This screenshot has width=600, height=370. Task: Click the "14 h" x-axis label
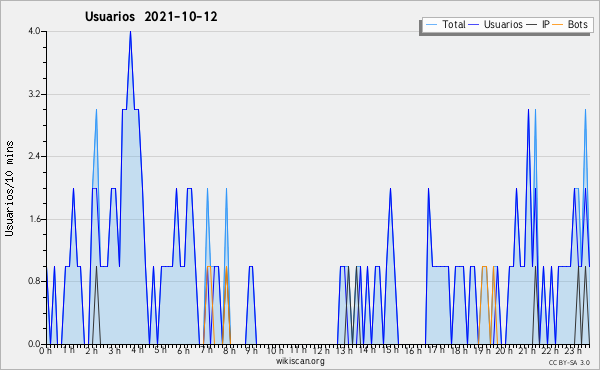(x=367, y=350)
